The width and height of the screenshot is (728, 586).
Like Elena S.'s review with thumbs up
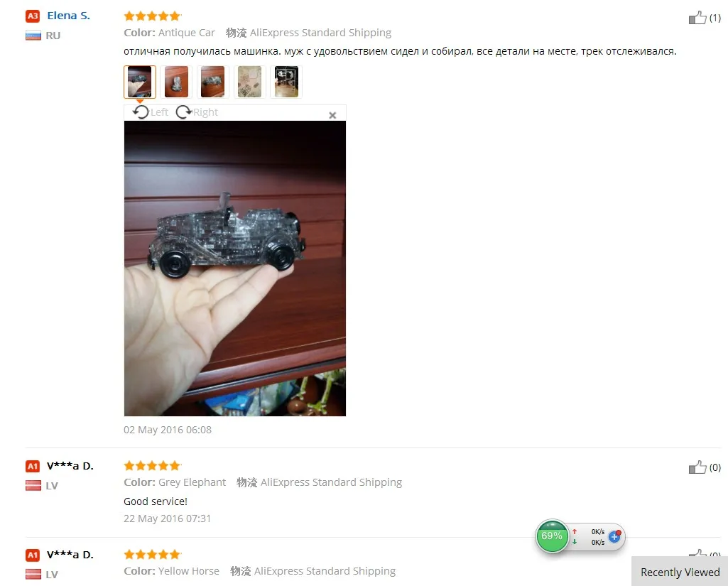coord(697,18)
